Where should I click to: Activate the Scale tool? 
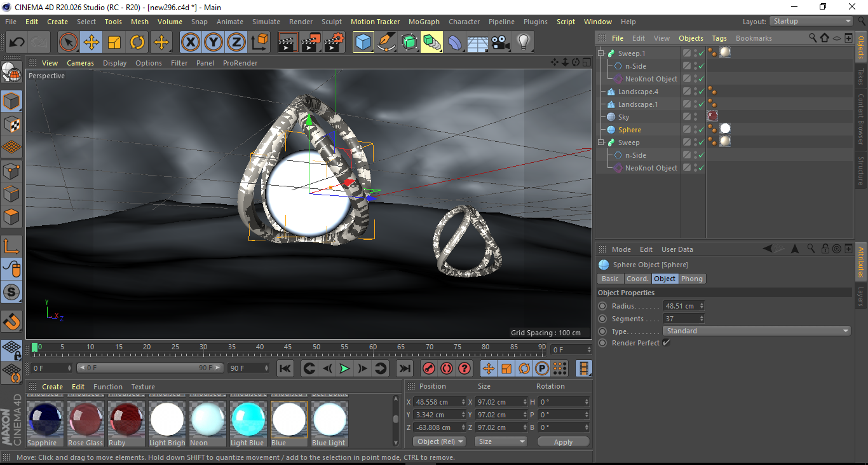[114, 43]
